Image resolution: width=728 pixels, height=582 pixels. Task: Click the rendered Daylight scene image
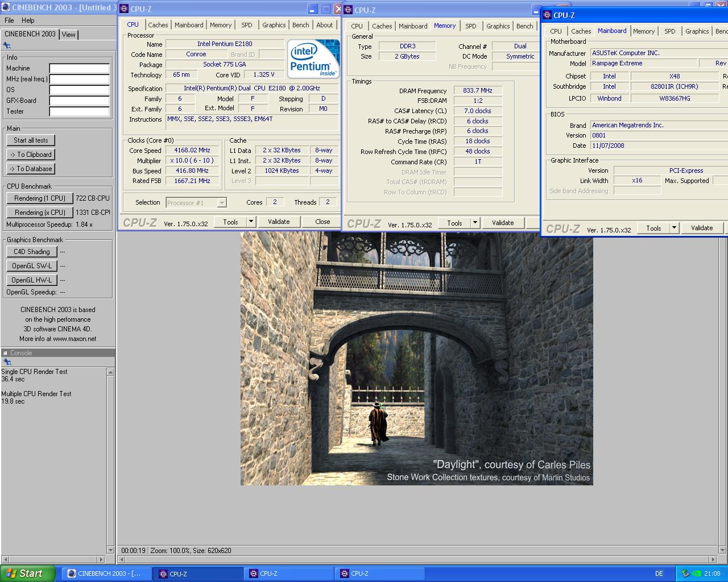point(416,359)
